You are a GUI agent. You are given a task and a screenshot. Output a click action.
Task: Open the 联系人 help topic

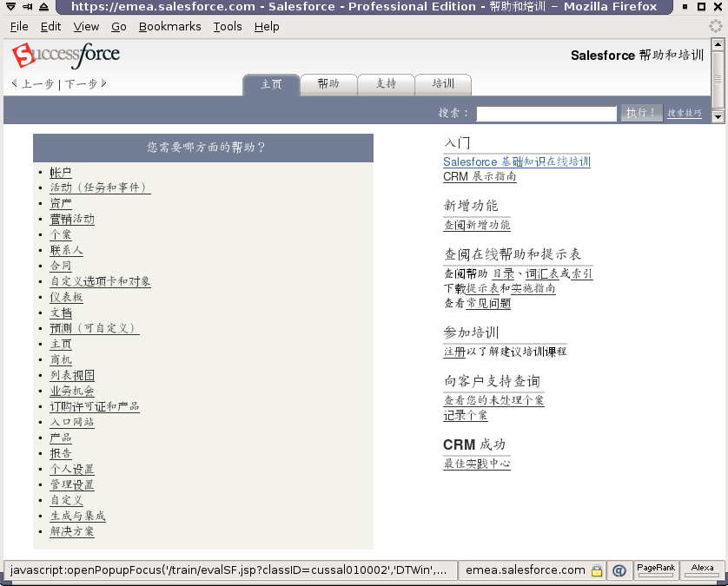point(66,250)
